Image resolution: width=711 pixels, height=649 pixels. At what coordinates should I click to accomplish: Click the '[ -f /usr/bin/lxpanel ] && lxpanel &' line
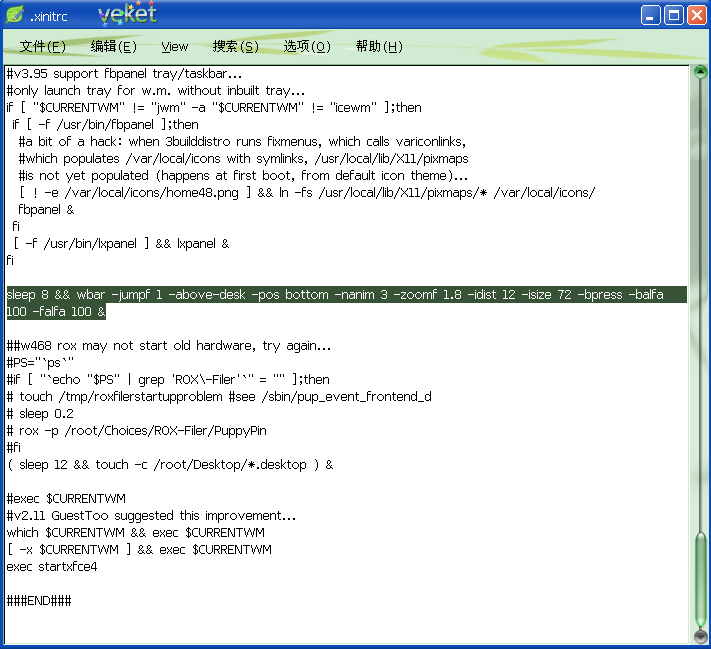[121, 244]
